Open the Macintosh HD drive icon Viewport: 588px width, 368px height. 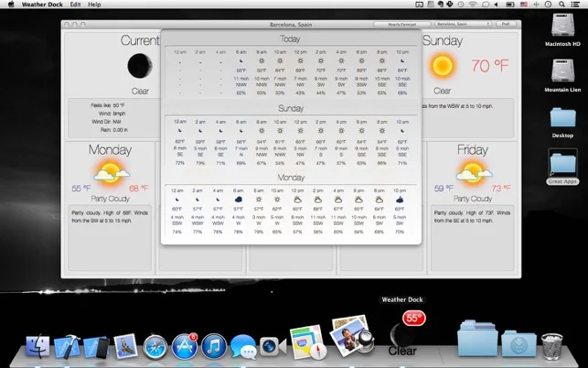562,30
